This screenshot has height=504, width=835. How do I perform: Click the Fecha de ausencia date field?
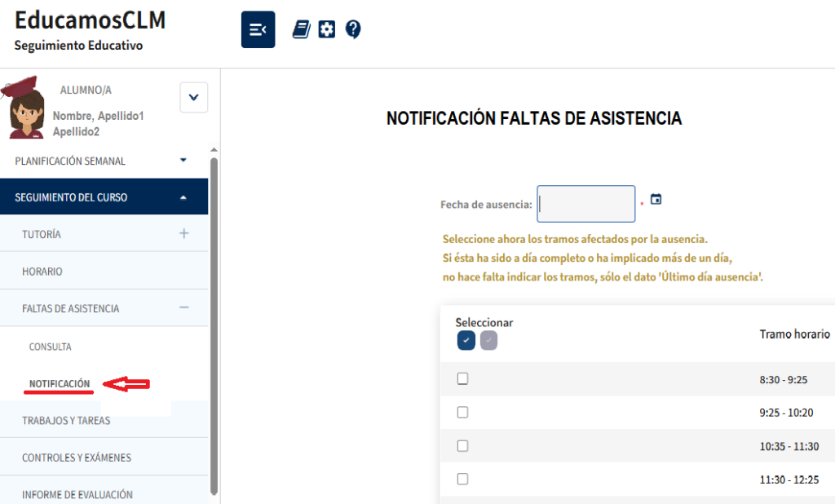[x=585, y=204]
